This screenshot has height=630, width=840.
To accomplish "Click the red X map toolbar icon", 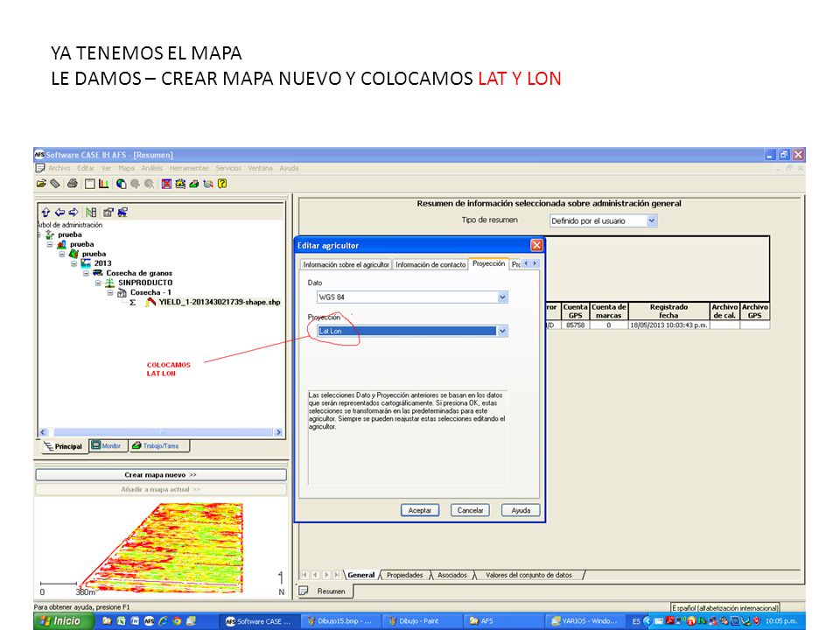I will (166, 184).
